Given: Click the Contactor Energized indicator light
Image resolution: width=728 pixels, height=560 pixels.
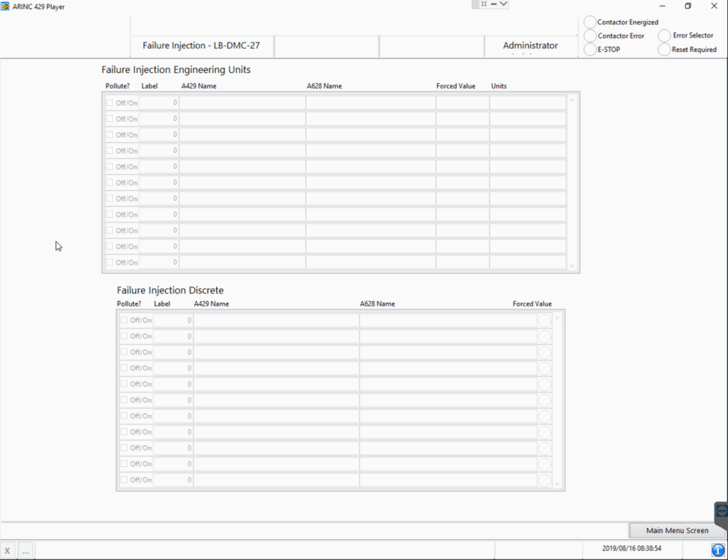Looking at the screenshot, I should [x=590, y=23].
